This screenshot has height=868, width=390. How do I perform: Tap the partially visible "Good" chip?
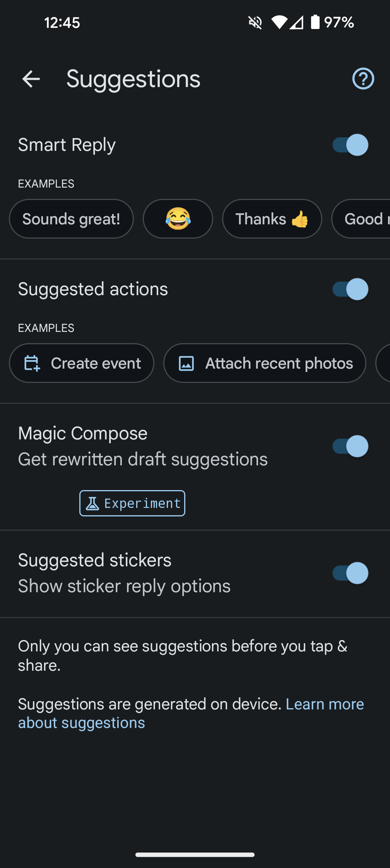[x=361, y=219]
